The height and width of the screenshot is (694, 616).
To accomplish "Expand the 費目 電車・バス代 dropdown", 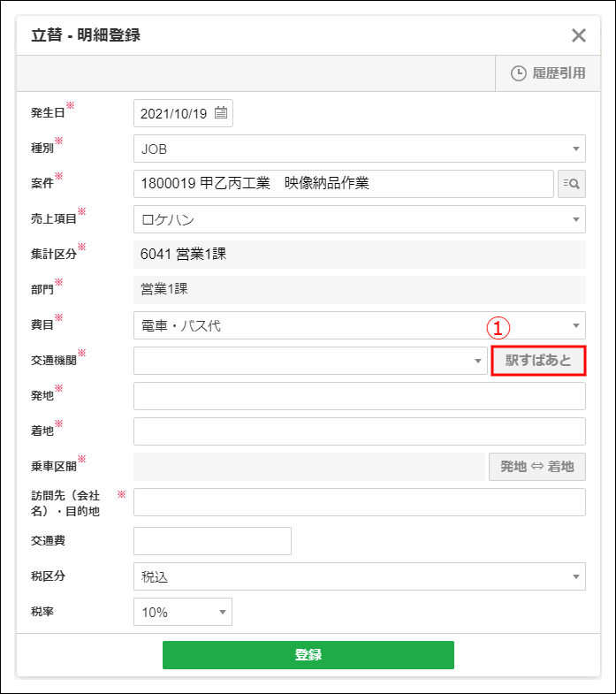I will click(359, 325).
